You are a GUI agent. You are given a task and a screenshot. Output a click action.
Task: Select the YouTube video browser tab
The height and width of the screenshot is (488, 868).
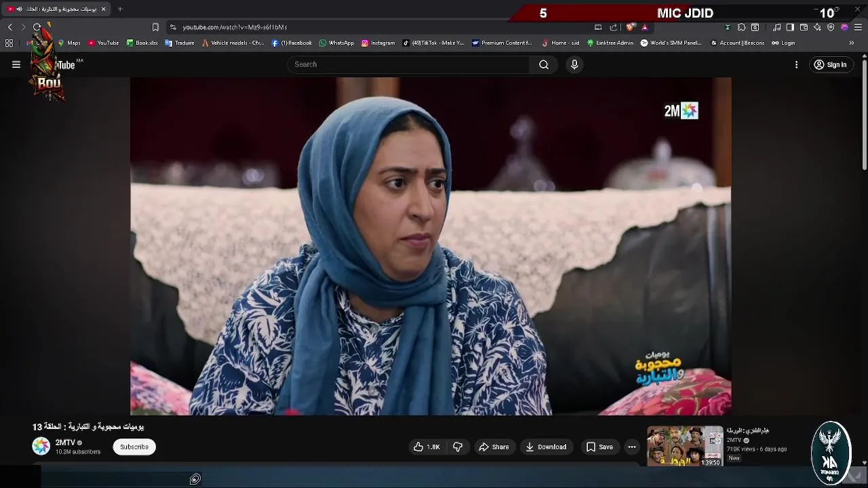tap(56, 9)
